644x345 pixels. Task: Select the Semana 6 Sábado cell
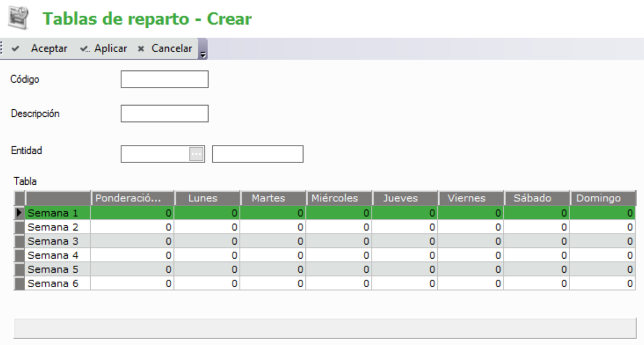click(x=537, y=284)
